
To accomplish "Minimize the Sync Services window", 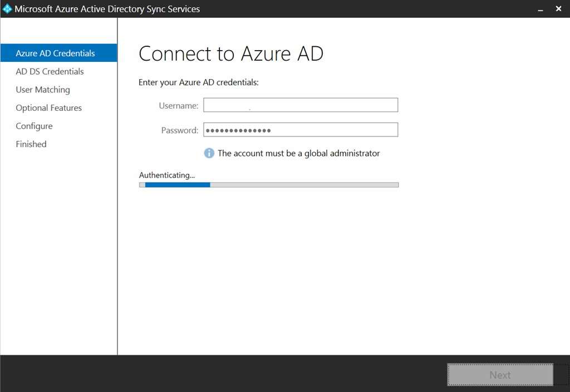I will tap(540, 9).
